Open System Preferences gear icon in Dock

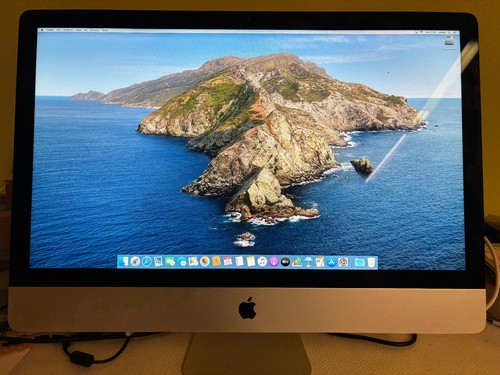tap(343, 262)
